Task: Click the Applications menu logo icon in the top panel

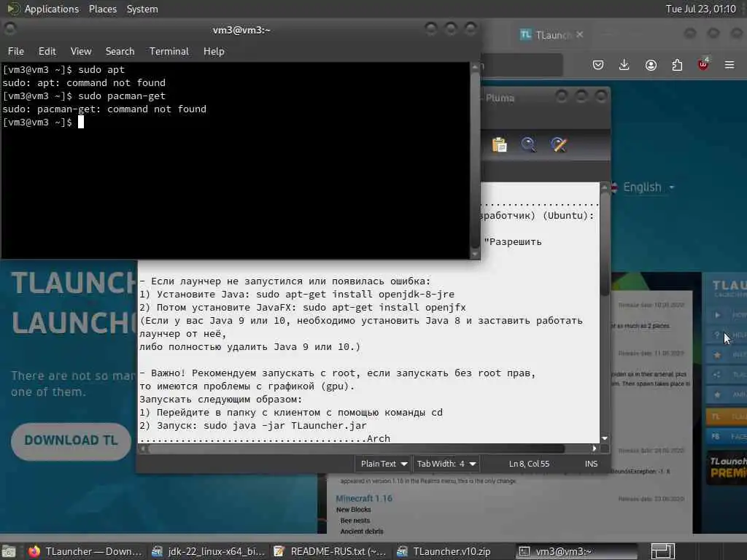Action: point(13,9)
